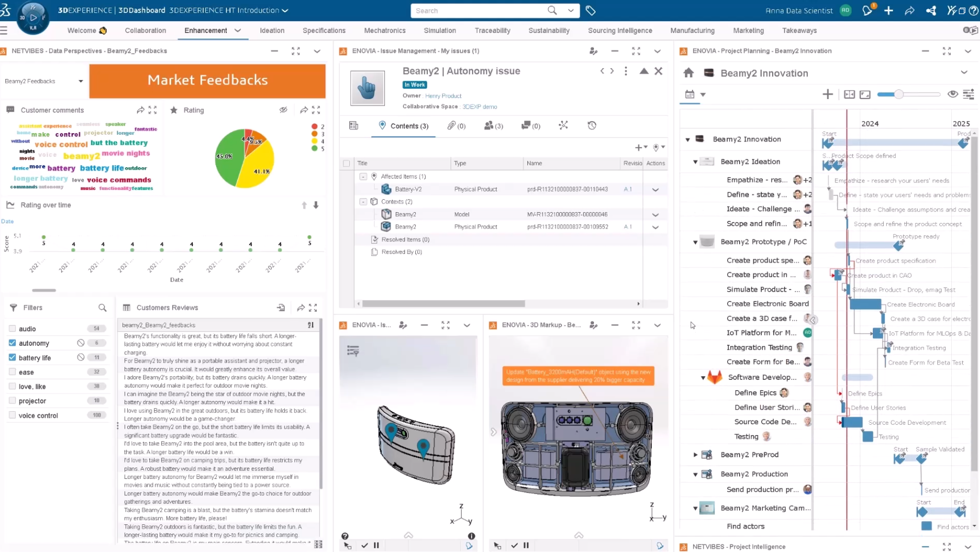Image resolution: width=980 pixels, height=552 pixels.
Task: Uncheck the autonomy filter checkbox
Action: [x=12, y=343]
